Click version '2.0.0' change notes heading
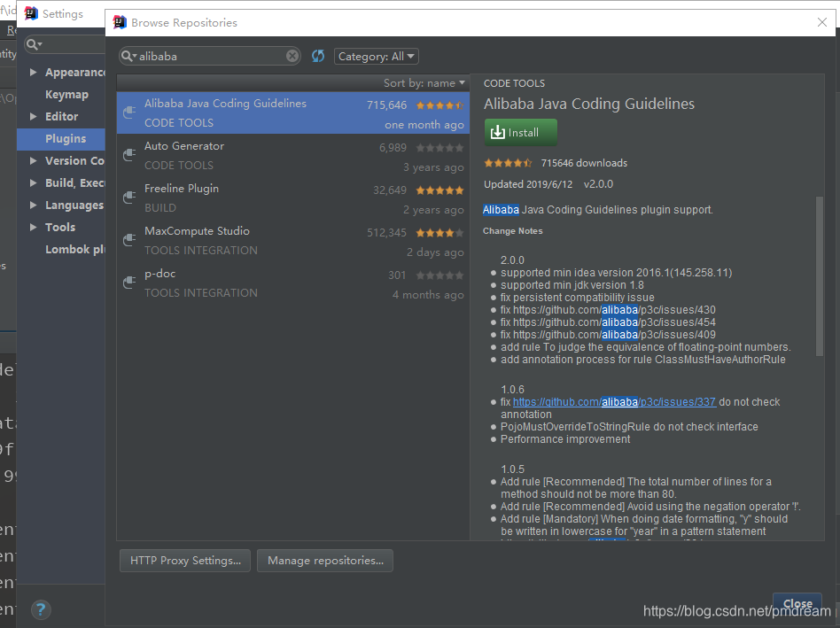840x628 pixels. tap(512, 260)
